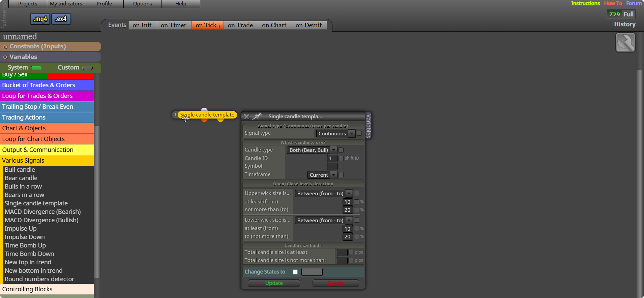Screen dimensions: 644x298
Task: Expand the Variables section in sidebar
Action: pos(51,57)
